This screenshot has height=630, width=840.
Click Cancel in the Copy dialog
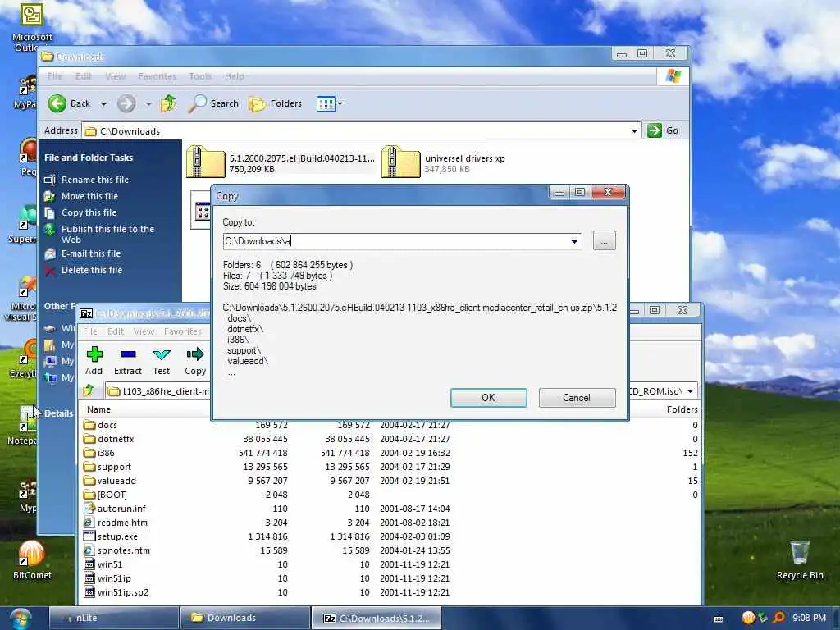(x=577, y=398)
